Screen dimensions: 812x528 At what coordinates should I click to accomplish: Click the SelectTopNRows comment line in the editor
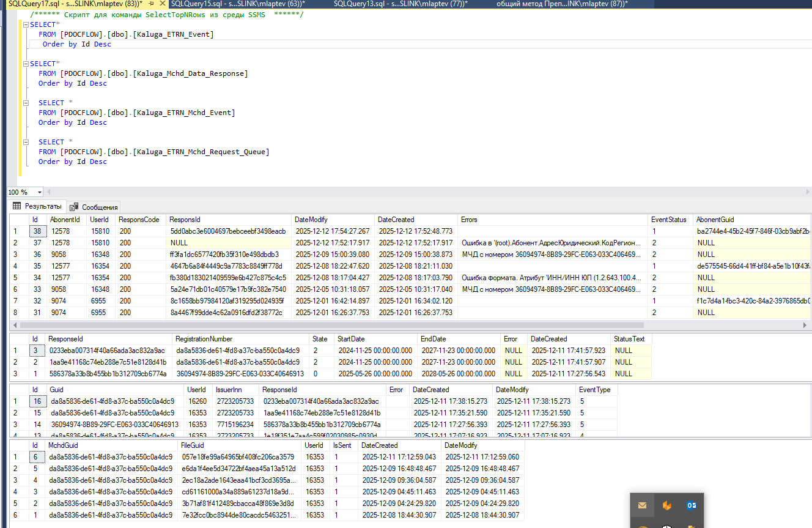[x=167, y=15]
